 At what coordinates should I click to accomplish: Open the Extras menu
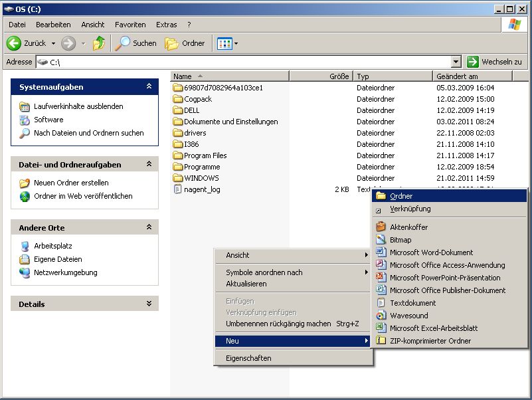[166, 25]
